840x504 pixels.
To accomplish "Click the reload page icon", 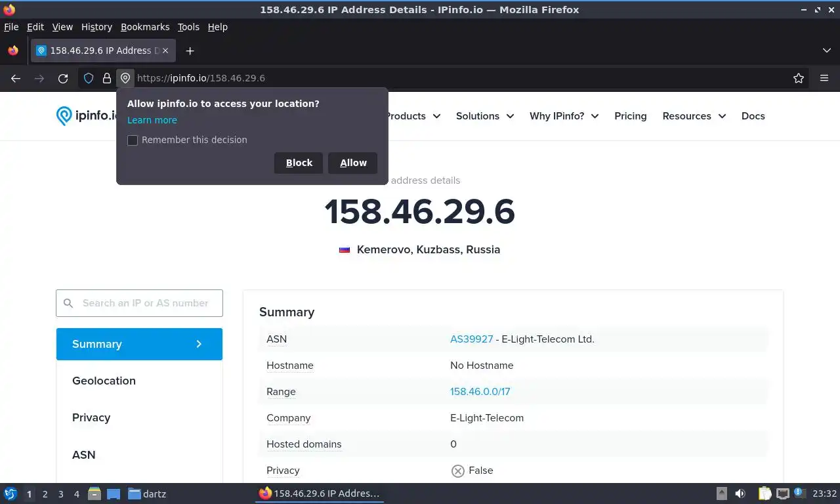I will [x=63, y=78].
